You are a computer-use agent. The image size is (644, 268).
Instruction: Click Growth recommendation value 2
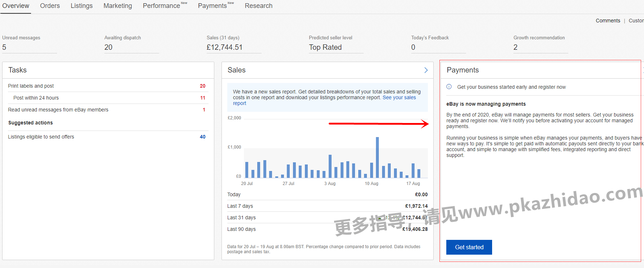pos(516,47)
